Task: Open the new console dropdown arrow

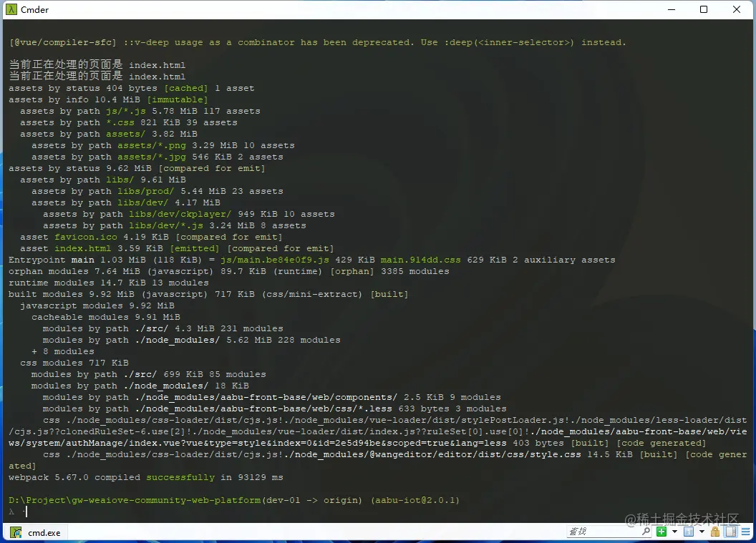Action: (674, 532)
